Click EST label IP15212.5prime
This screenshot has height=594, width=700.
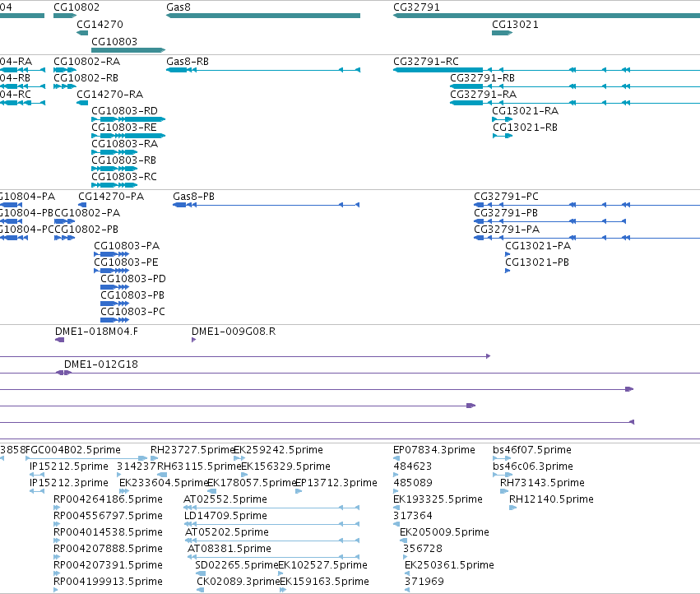pyautogui.click(x=69, y=466)
